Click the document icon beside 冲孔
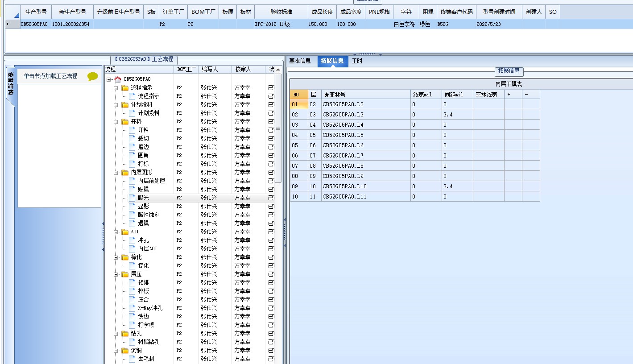The height and width of the screenshot is (364, 633). 132,240
